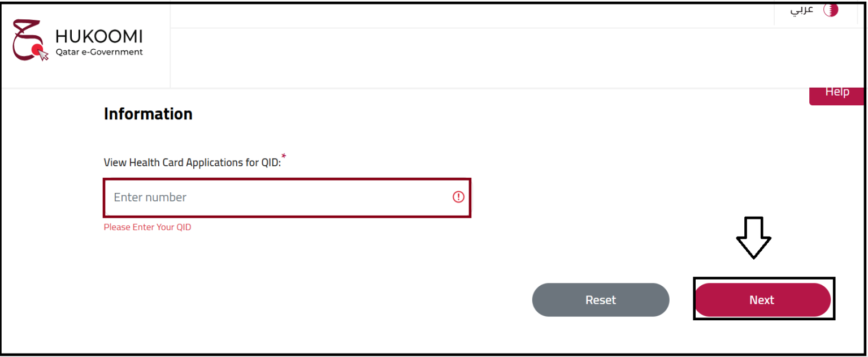Click the red required asterisk beside QID label

284,156
